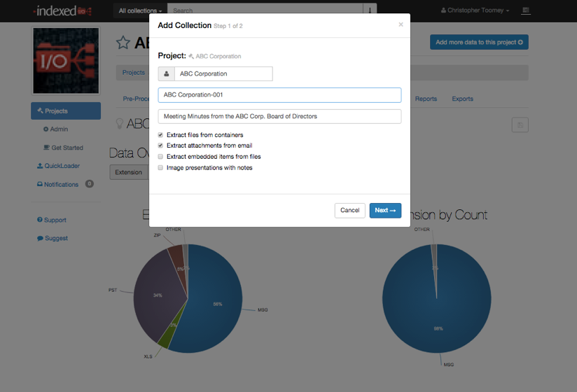Click the lightbulb icon beside ABC heading
This screenshot has width=577, height=392.
pos(119,124)
